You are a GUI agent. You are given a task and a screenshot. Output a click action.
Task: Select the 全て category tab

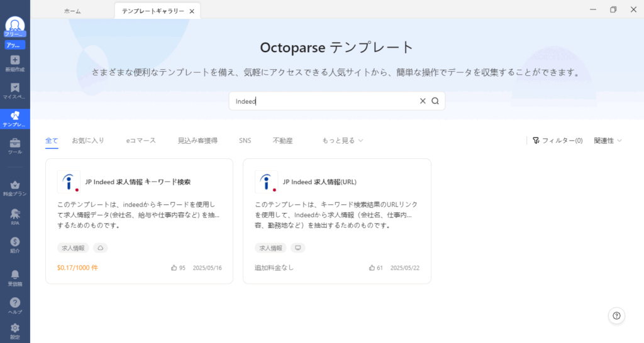tap(52, 140)
